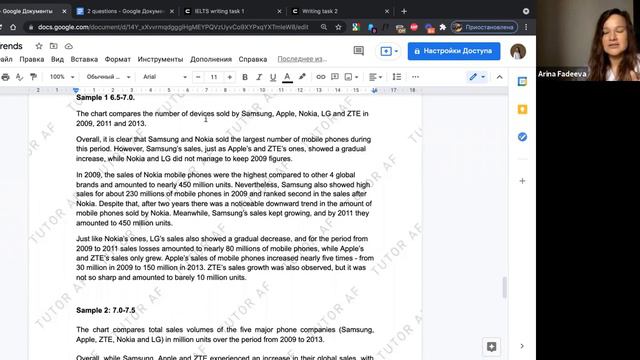Select the paint format tool

tap(33, 77)
